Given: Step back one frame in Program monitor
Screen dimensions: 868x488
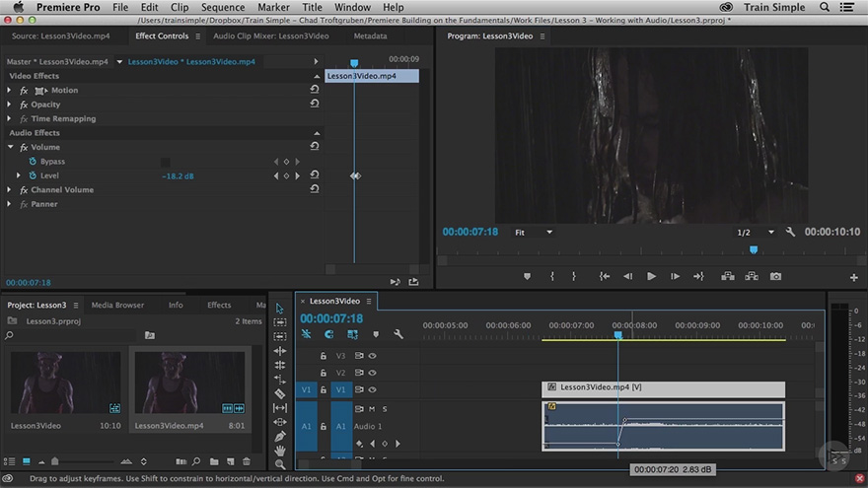Looking at the screenshot, I should point(627,276).
